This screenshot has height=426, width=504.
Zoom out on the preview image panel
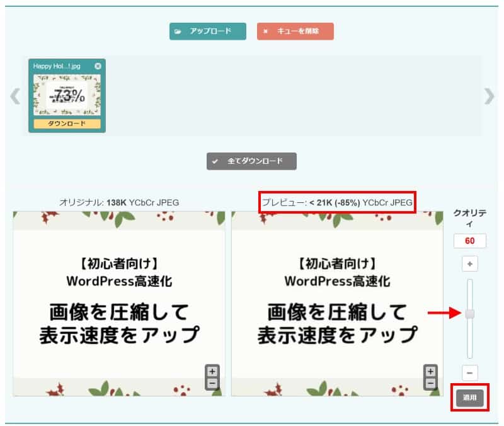(430, 383)
